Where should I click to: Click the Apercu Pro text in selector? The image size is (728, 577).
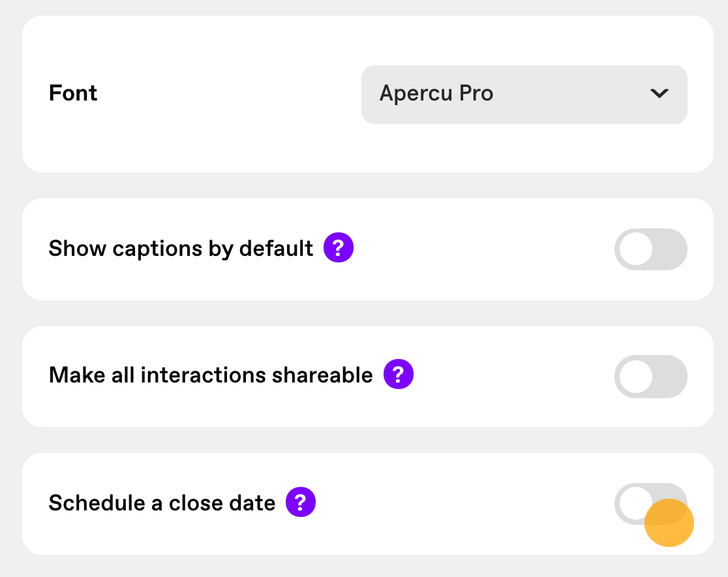point(436,93)
